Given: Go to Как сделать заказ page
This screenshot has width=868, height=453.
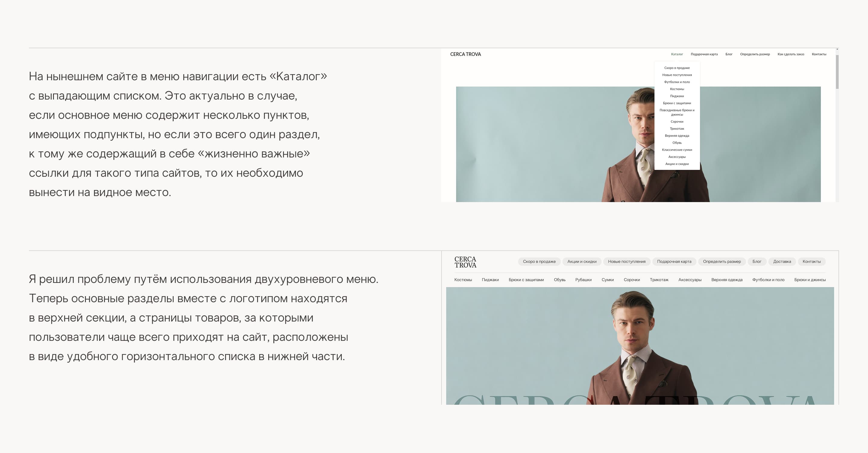Looking at the screenshot, I should pyautogui.click(x=791, y=54).
